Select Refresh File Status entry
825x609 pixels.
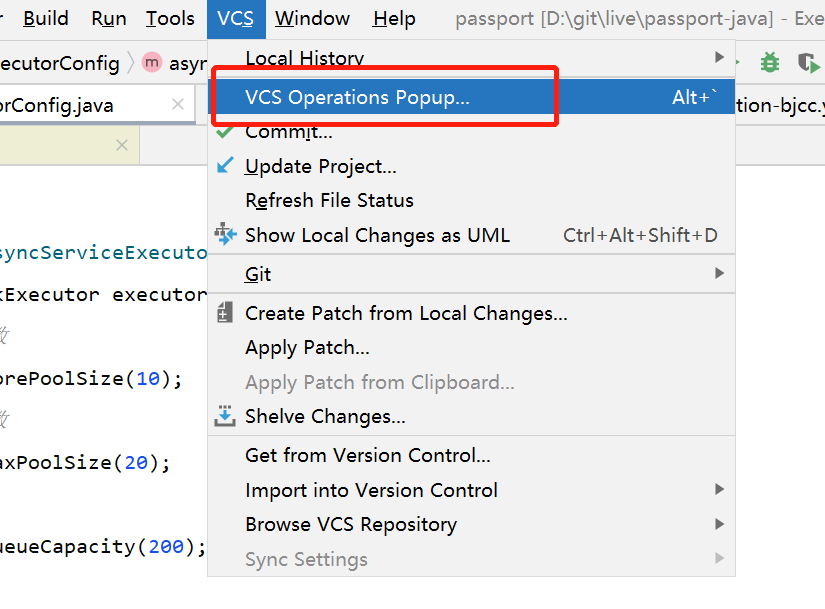pyautogui.click(x=329, y=200)
